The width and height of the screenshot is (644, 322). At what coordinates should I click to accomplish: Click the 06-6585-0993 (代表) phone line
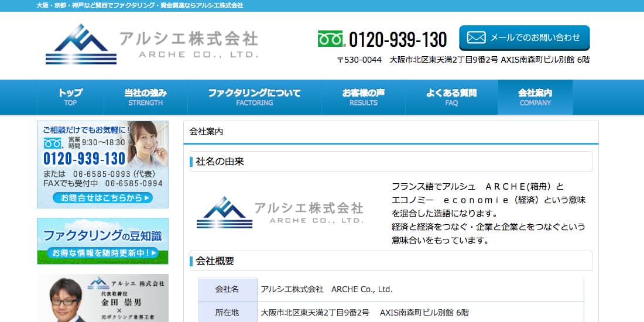point(99,174)
